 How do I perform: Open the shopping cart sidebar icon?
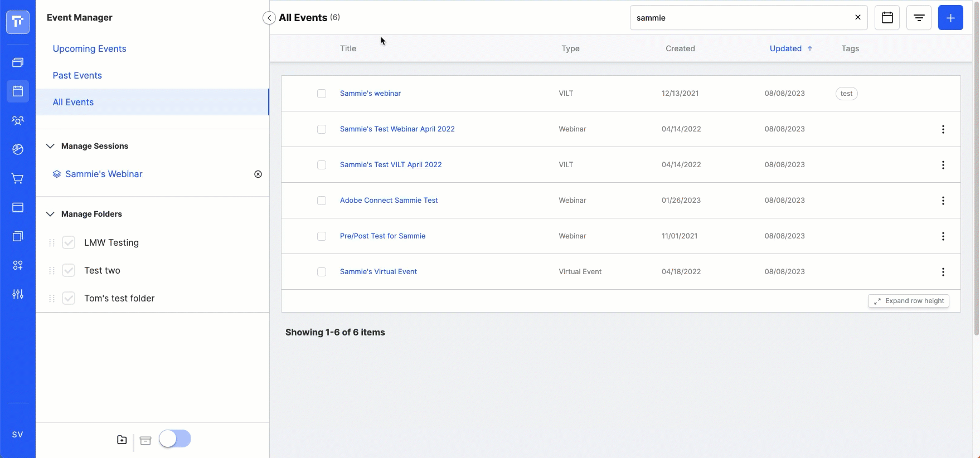point(18,178)
